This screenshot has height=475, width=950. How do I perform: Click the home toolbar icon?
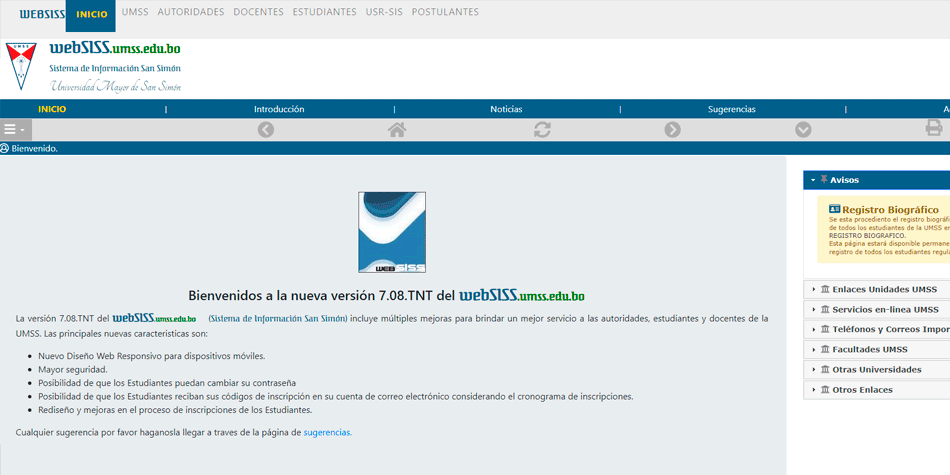pos(397,130)
